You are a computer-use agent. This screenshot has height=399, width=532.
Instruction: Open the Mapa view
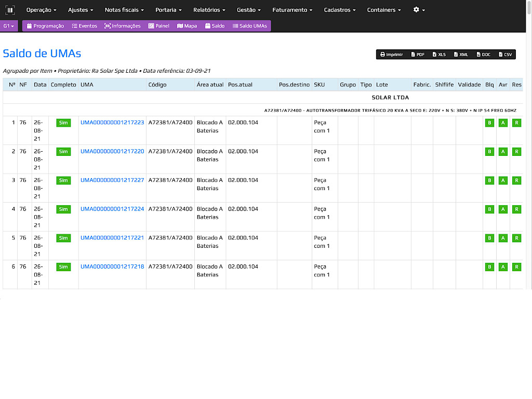187,26
